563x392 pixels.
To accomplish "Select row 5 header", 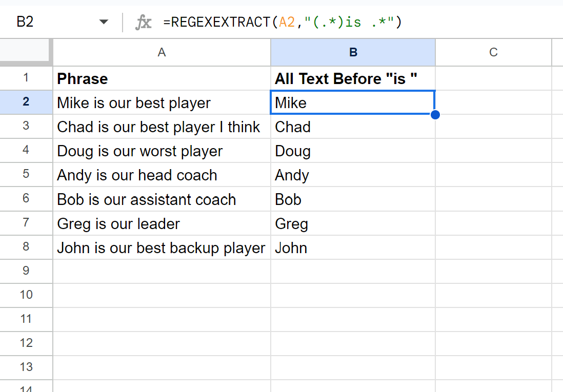I will (26, 174).
